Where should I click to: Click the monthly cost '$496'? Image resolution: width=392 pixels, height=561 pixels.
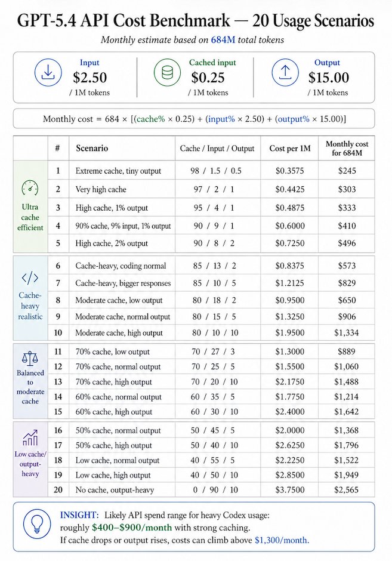click(347, 243)
